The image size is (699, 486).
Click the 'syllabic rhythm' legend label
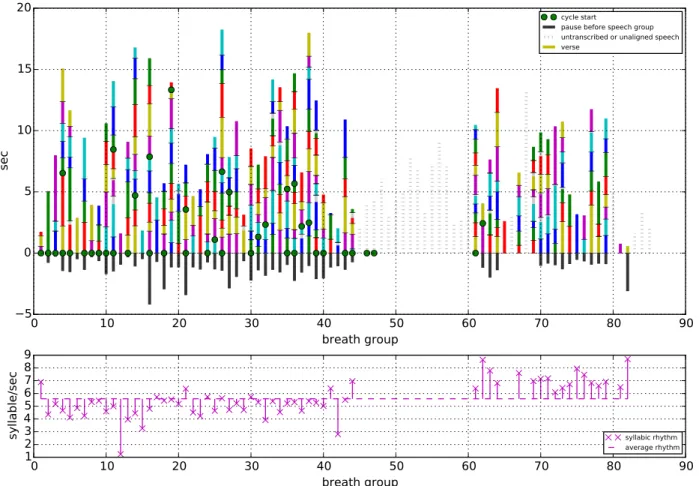coord(650,437)
